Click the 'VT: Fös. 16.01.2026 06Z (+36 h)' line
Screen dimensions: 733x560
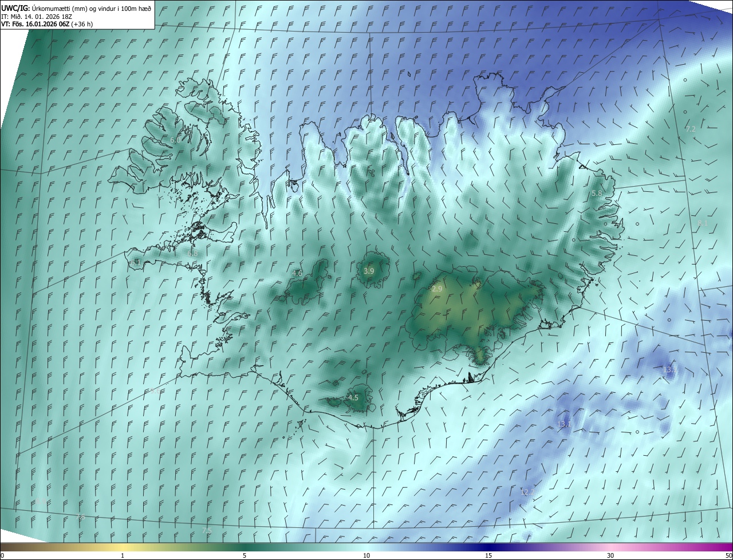click(47, 24)
